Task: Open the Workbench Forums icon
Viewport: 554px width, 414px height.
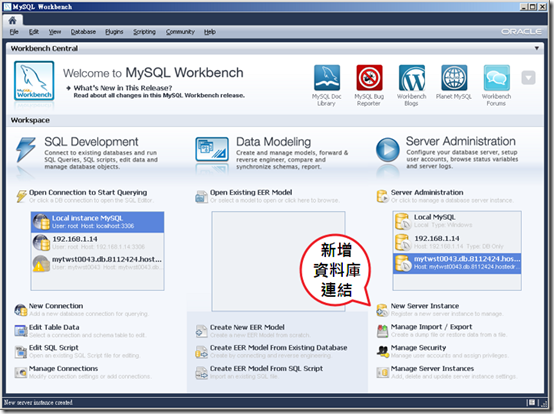Action: pyautogui.click(x=496, y=78)
